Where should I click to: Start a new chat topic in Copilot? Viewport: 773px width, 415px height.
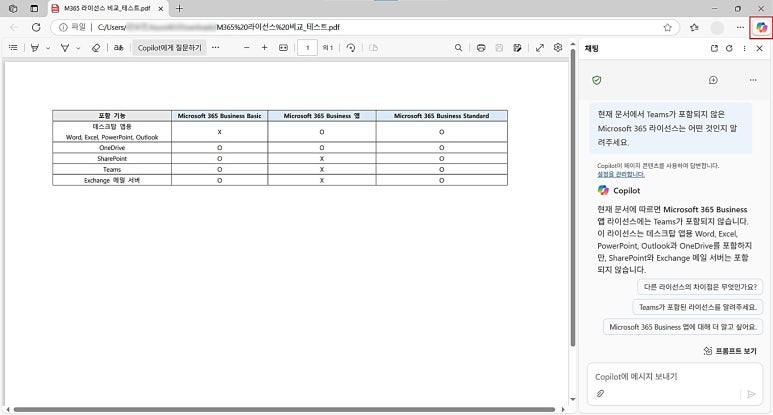click(713, 80)
